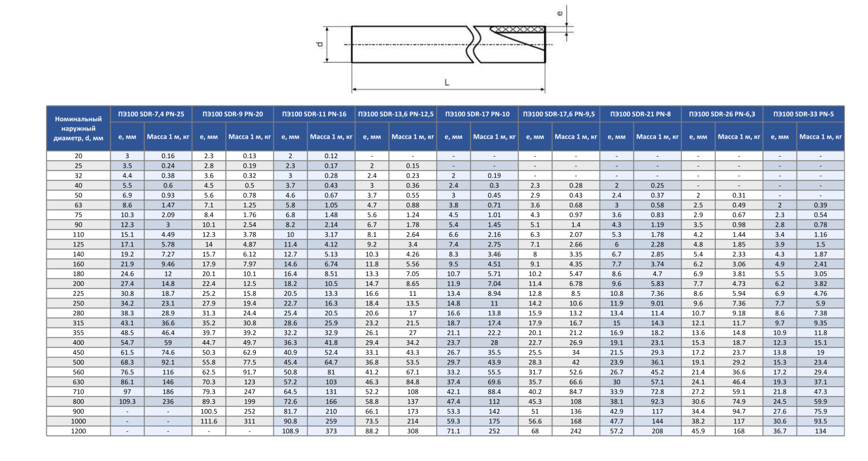Click value '311' mass in SDR-9 row 1000
Viewport: 868px width, 461px height.
[x=250, y=421]
